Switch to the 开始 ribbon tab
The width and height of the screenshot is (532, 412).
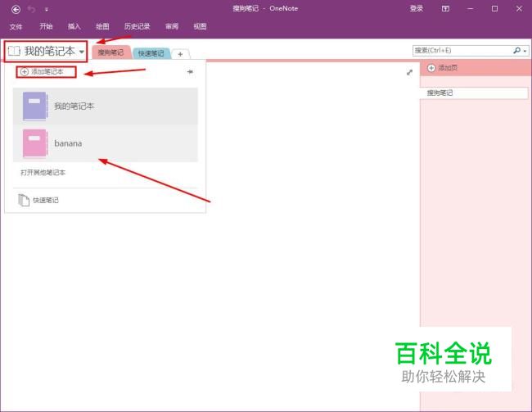[46, 26]
